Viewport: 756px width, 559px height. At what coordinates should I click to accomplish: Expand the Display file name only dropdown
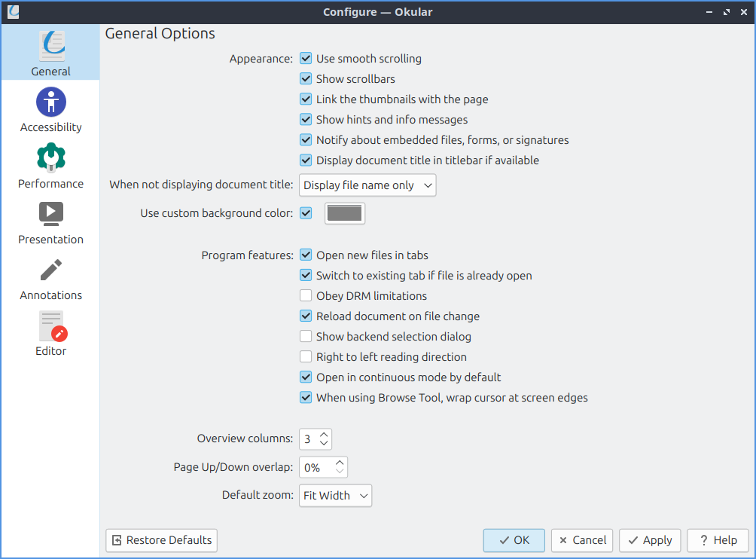[367, 185]
